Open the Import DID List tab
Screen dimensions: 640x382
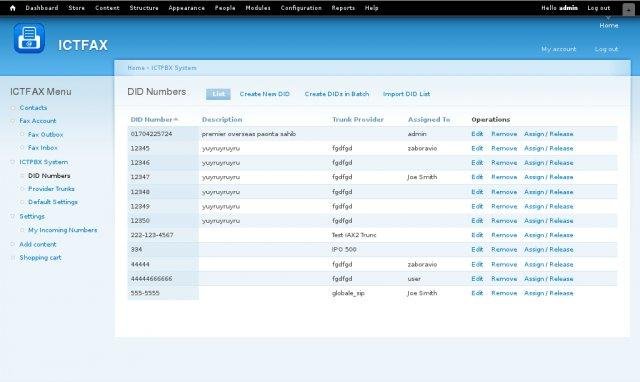(x=407, y=94)
